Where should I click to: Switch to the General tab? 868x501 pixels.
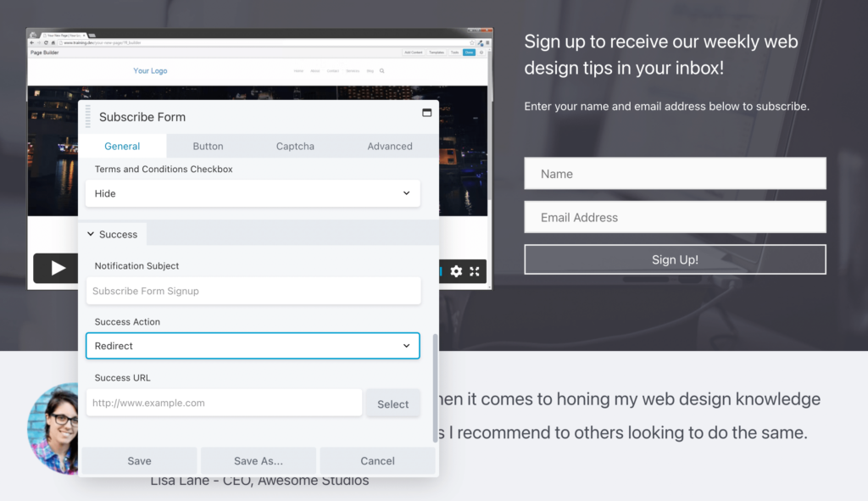coord(122,146)
